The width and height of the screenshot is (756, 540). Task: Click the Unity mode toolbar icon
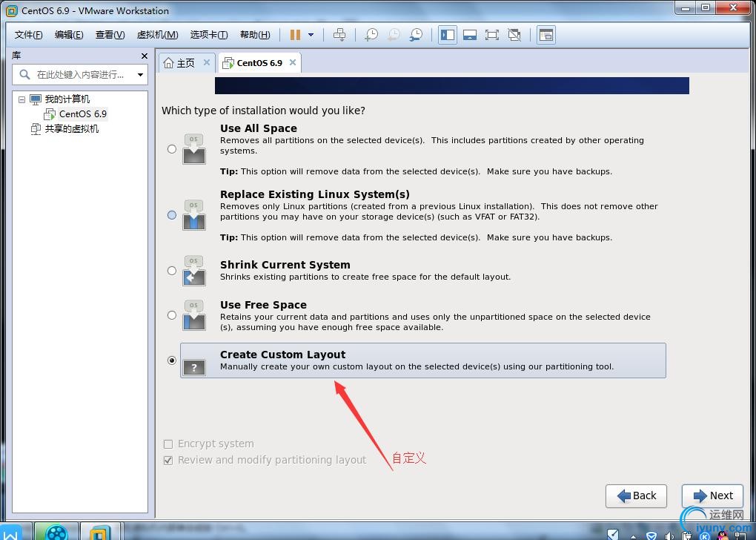click(x=514, y=35)
